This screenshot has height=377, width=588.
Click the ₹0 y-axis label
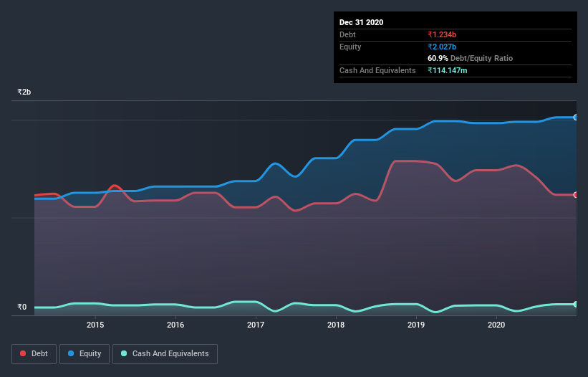(x=22, y=307)
